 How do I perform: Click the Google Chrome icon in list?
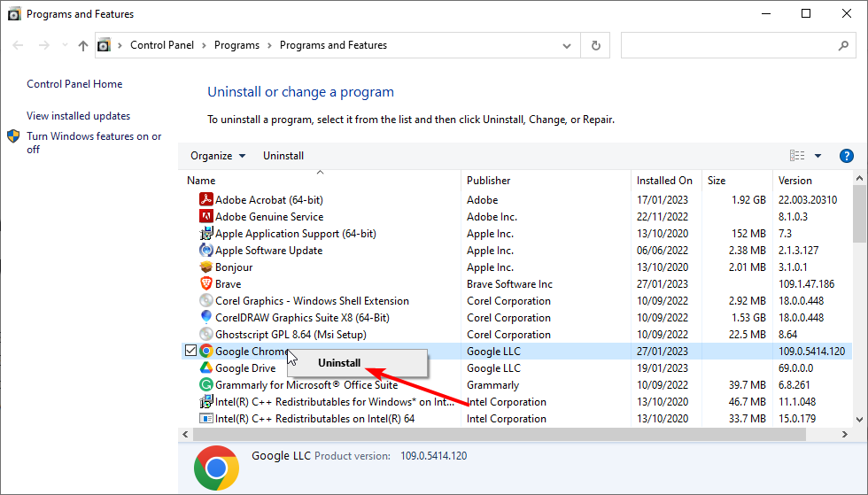coord(205,351)
